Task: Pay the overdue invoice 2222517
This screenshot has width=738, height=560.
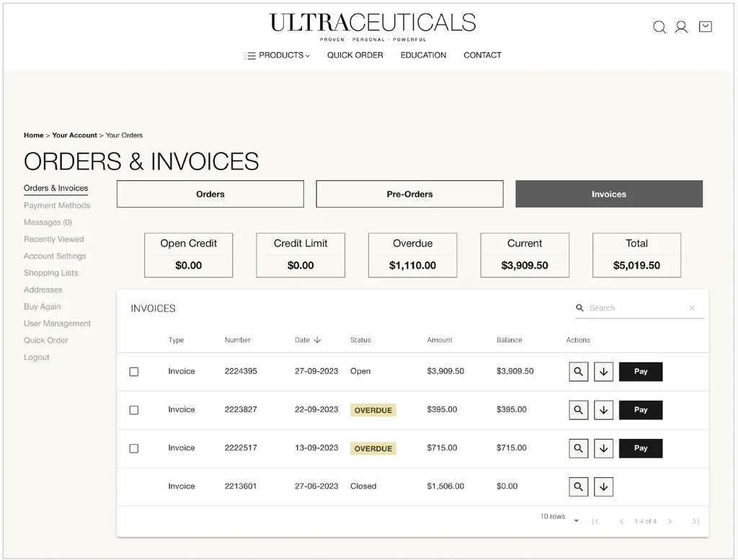Action: [641, 448]
